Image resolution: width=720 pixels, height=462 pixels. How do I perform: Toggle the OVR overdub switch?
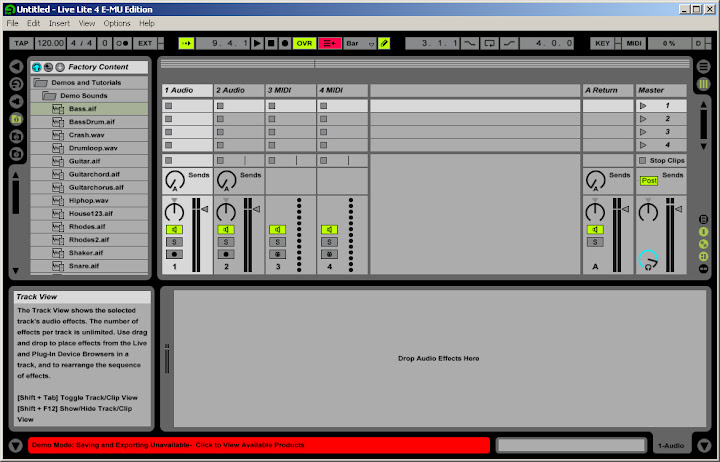coord(304,43)
